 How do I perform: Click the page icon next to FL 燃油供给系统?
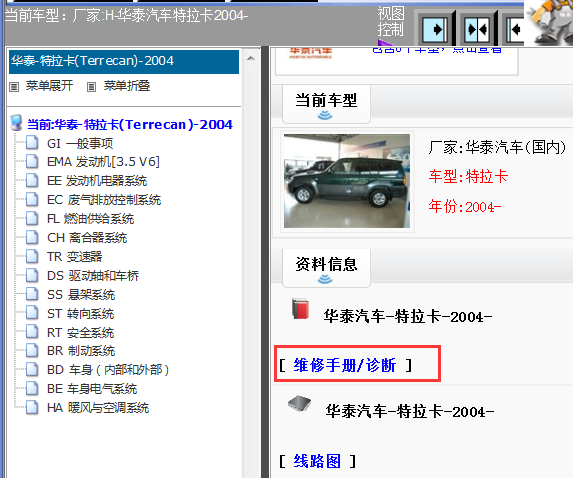tap(32, 218)
